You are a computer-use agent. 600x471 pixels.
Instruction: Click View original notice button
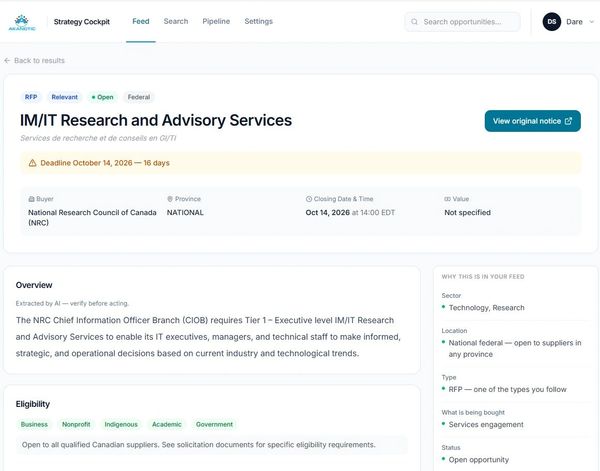(532, 121)
